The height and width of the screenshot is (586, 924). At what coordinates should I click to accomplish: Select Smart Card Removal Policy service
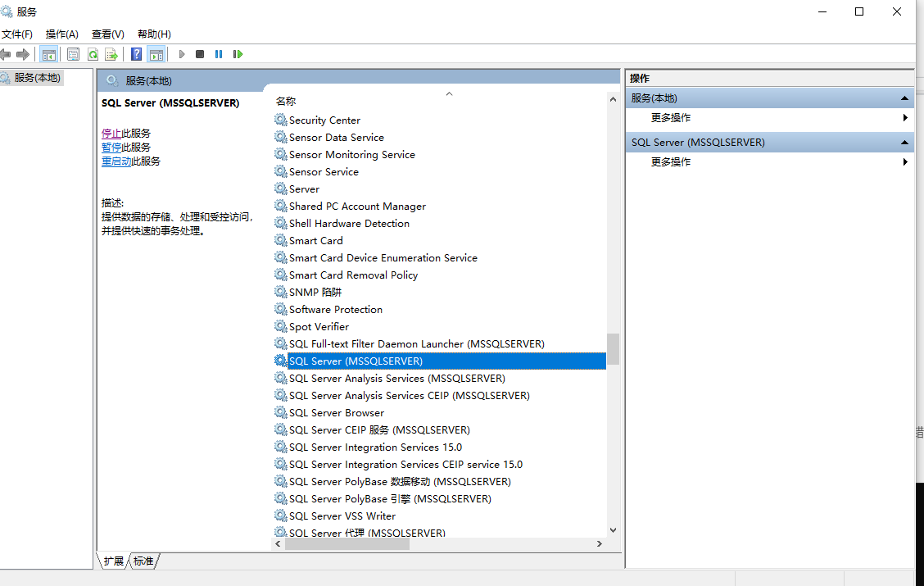[x=353, y=275]
